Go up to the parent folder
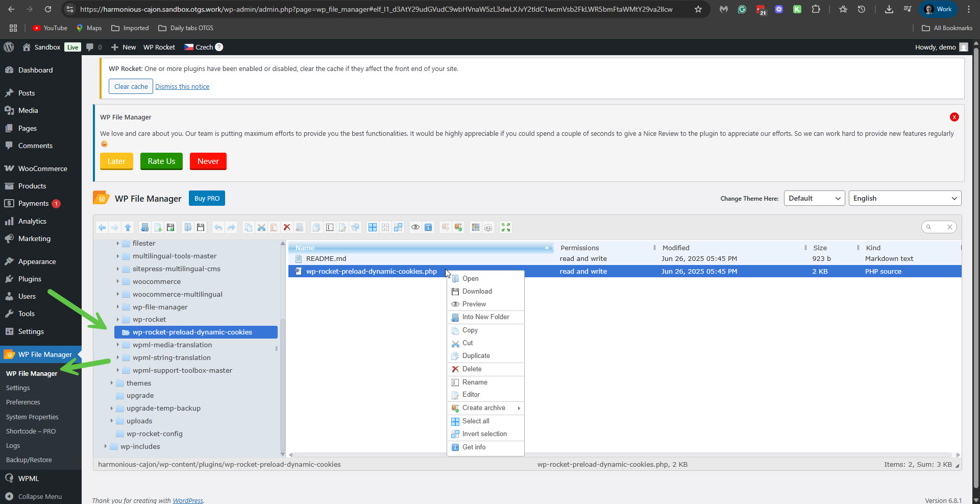The image size is (980, 504). [128, 227]
